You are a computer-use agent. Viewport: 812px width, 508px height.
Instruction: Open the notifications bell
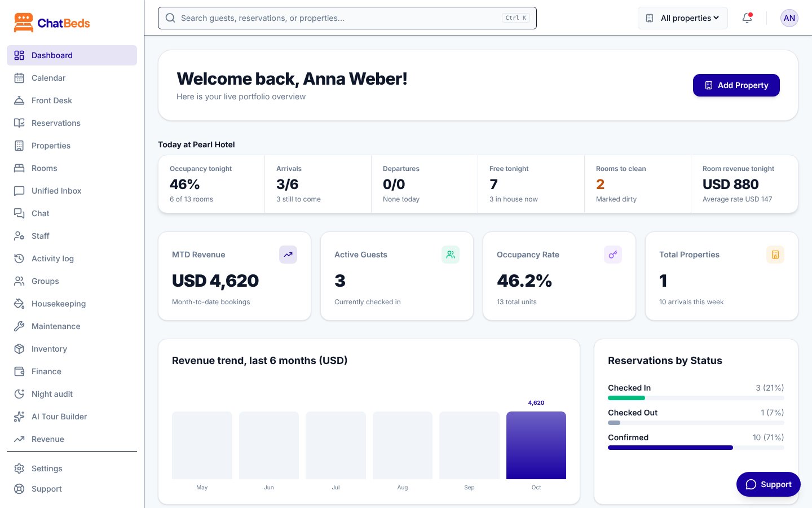click(747, 18)
